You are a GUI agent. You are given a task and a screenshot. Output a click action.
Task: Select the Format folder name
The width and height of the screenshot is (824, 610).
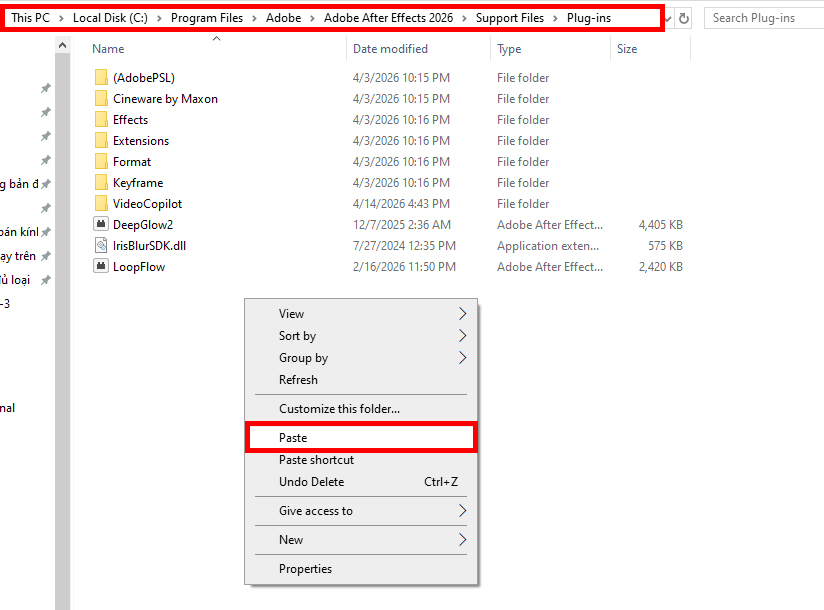(132, 162)
